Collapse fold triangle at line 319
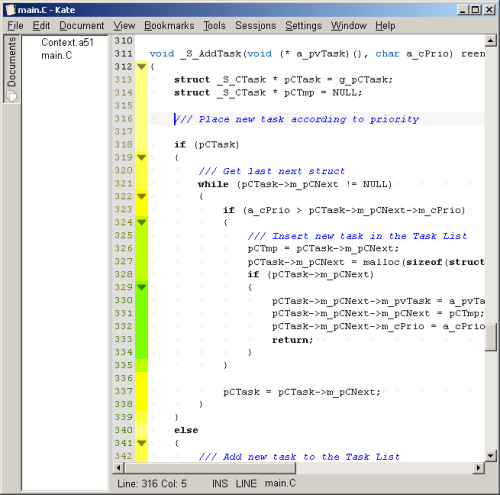The width and height of the screenshot is (500, 495). [142, 157]
